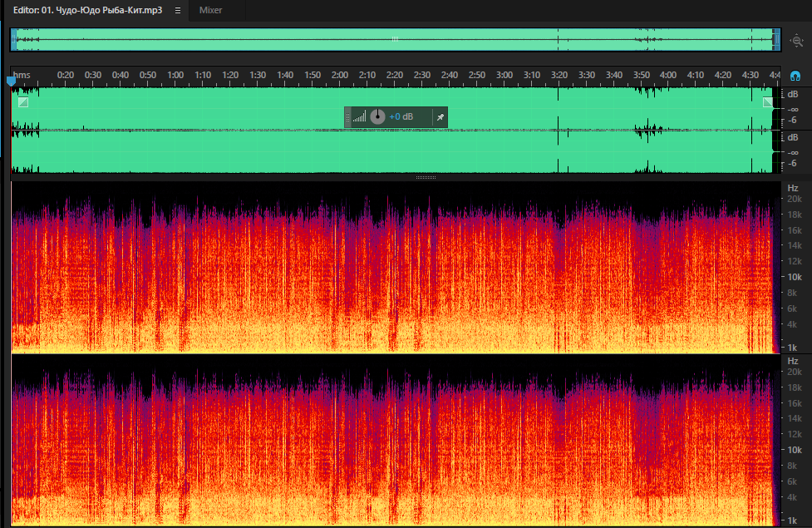Click the 0:20 mark on the time ruler
Image resolution: width=812 pixels, height=528 pixels.
click(x=66, y=75)
